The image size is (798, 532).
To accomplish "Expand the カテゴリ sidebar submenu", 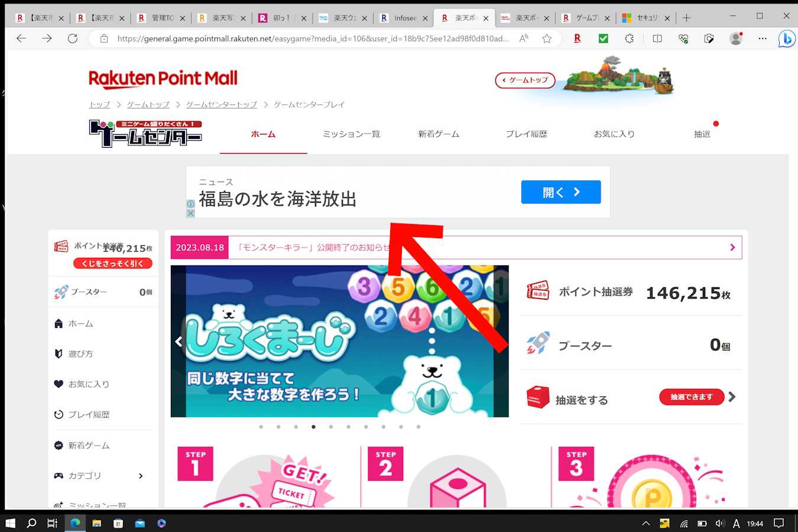I will click(141, 476).
